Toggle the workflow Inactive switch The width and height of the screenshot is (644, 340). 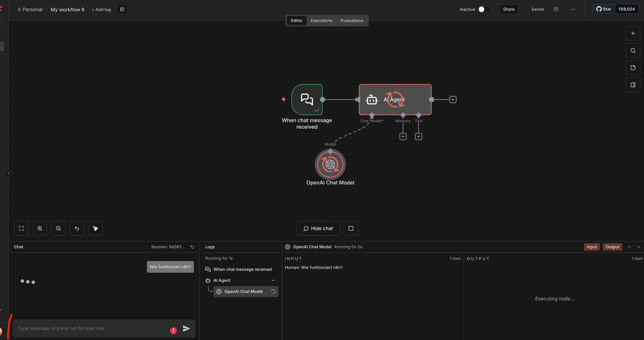(x=484, y=9)
